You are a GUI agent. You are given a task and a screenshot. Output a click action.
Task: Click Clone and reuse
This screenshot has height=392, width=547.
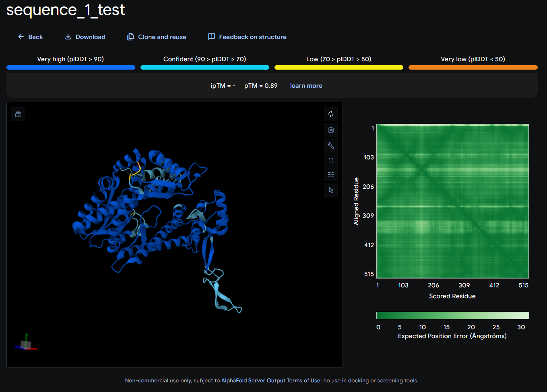point(157,37)
